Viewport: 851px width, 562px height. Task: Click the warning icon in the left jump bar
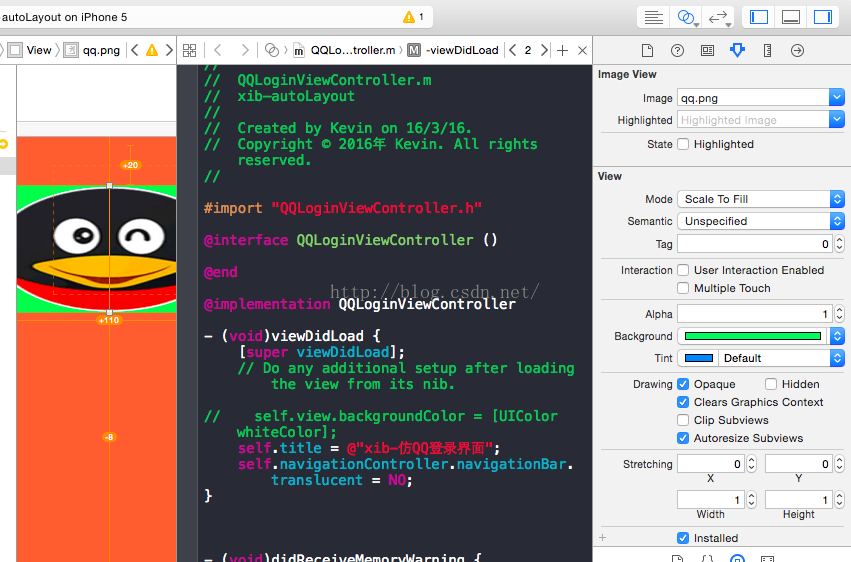tap(152, 50)
